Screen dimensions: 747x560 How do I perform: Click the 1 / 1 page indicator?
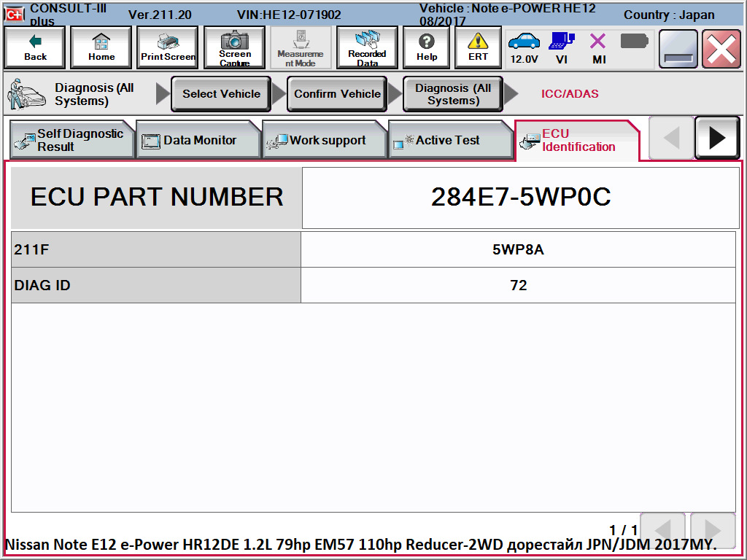[x=623, y=529]
